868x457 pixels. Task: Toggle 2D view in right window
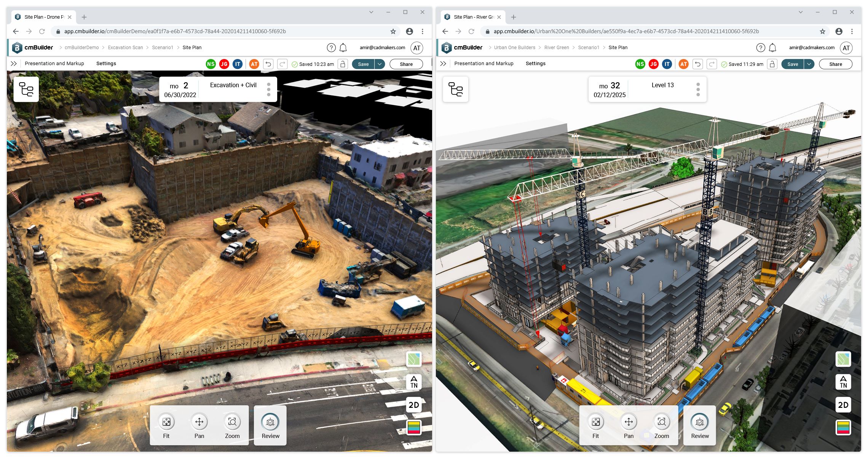point(843,405)
